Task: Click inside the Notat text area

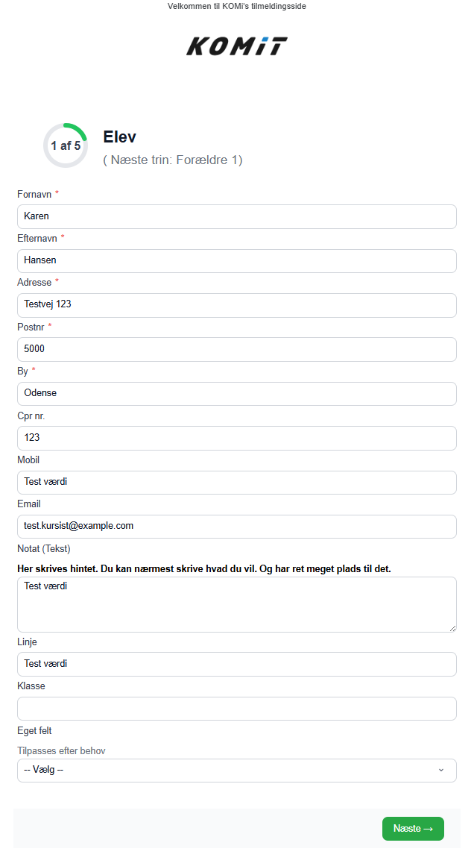Action: tap(237, 604)
